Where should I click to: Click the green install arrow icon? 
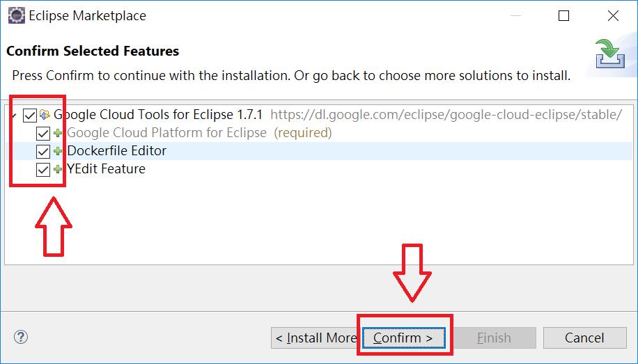tap(609, 54)
